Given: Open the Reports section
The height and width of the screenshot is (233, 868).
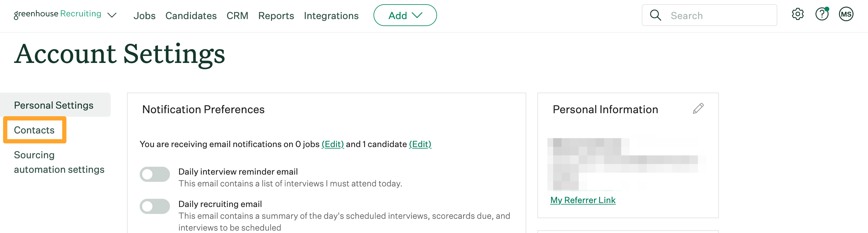Looking at the screenshot, I should pyautogui.click(x=276, y=15).
